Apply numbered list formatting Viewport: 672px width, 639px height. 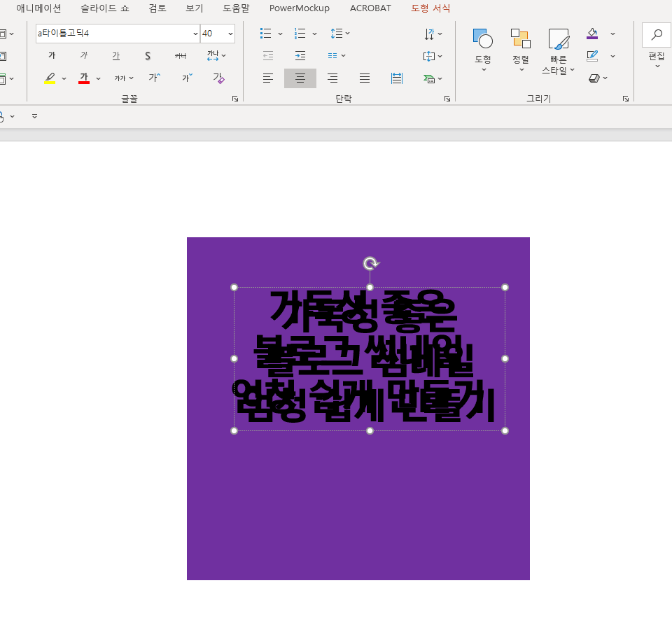pyautogui.click(x=300, y=34)
